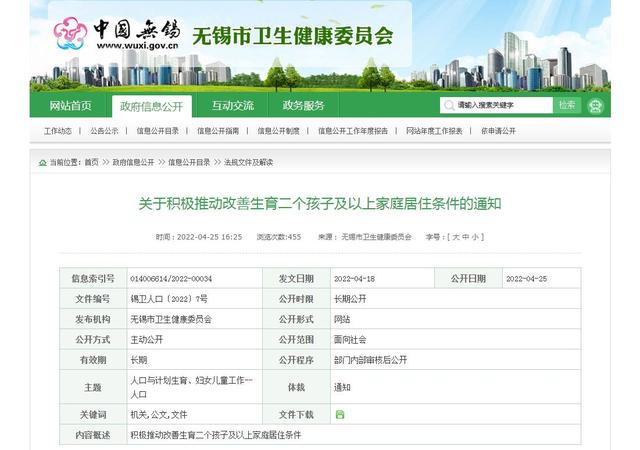Screen dimensions: 640x450
Task: Click the 中国无锡 logo emblem
Action: [70, 32]
